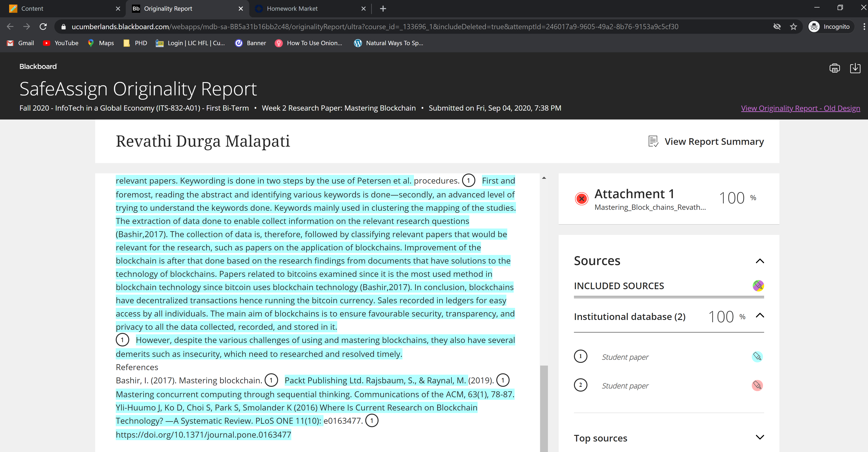Image resolution: width=868 pixels, height=452 pixels.
Task: Open Login LIC HFL bookmark
Action: tap(190, 43)
